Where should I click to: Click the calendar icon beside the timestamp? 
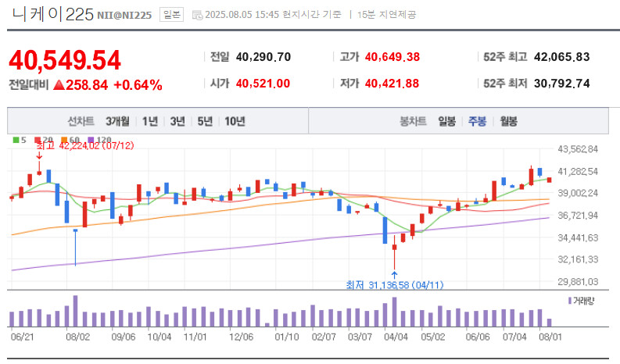click(197, 15)
